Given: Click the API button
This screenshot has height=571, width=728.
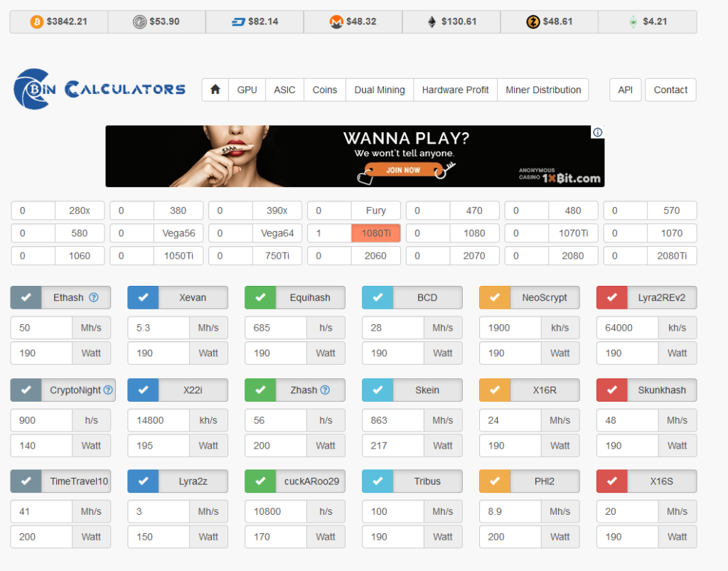Looking at the screenshot, I should [625, 90].
